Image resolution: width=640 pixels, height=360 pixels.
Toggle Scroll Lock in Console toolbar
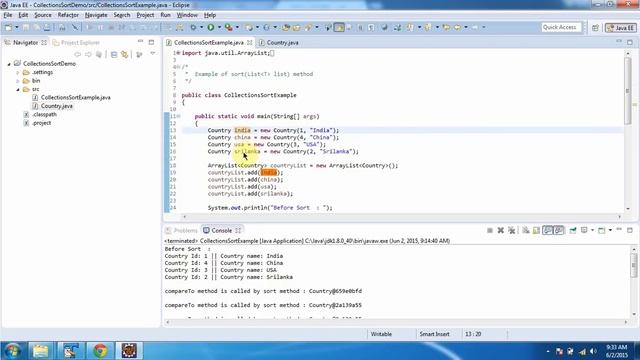[536, 230]
